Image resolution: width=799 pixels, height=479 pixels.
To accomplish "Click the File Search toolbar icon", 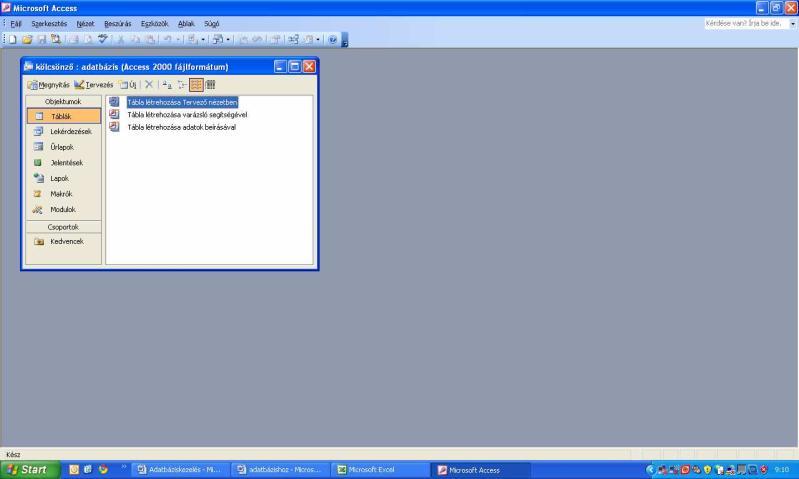I will [56, 39].
